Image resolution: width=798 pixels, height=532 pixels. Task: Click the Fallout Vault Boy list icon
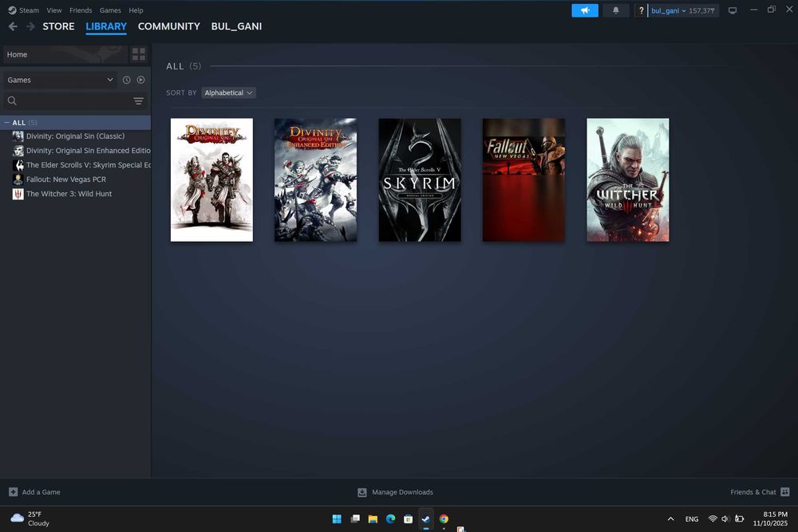click(x=18, y=179)
